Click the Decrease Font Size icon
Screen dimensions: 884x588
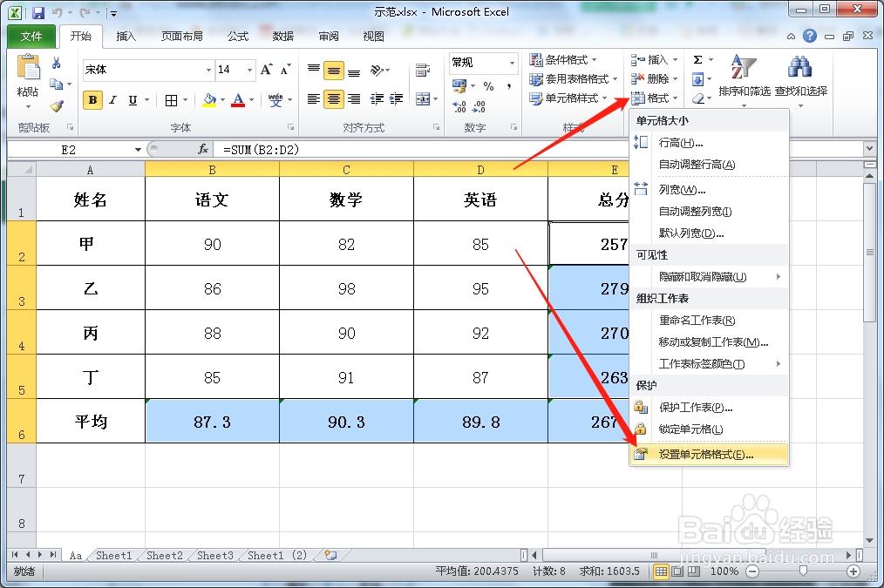click(286, 70)
